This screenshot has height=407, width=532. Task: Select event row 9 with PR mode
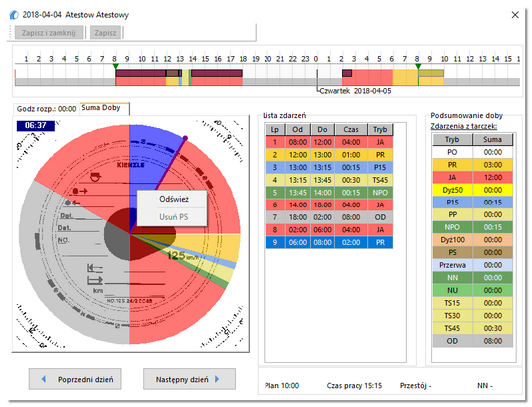click(329, 242)
